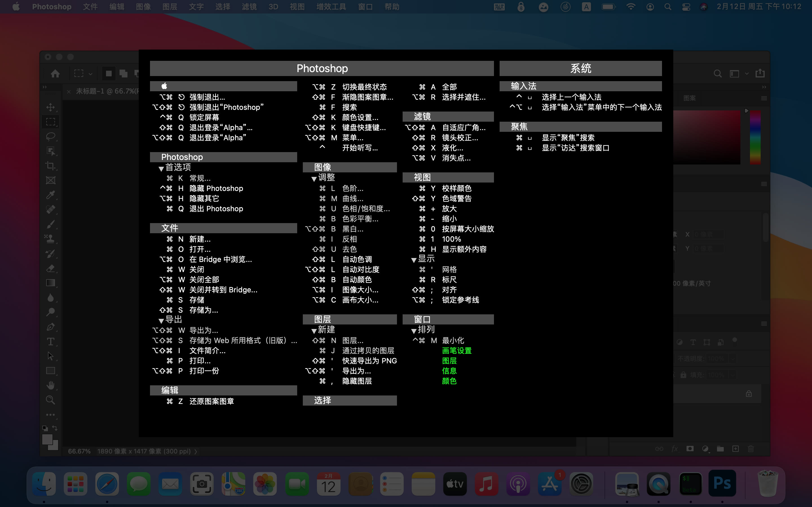Click the Zoom tool icon
This screenshot has height=507, width=812.
[x=50, y=399]
